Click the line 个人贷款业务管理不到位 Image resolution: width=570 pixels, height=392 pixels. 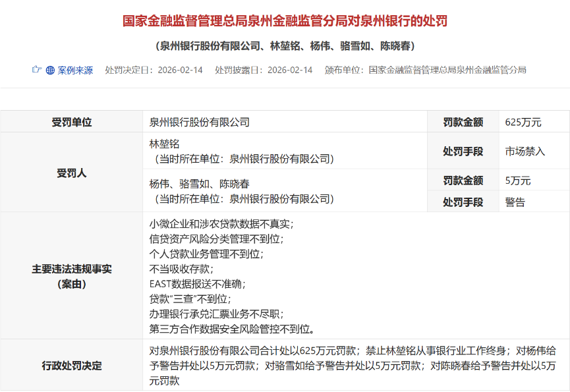(206, 254)
